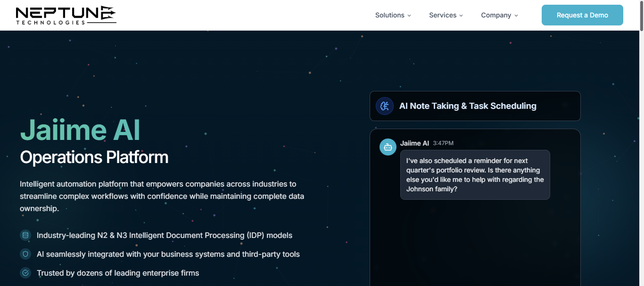
Task: Click the checkmark icon beside Trusted by
Action: [25, 273]
